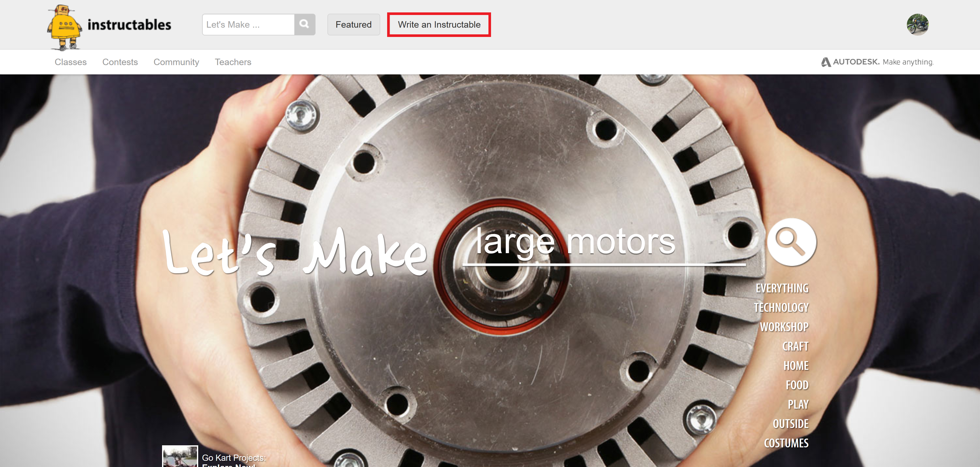Select the COSTUMES category link

click(x=786, y=443)
